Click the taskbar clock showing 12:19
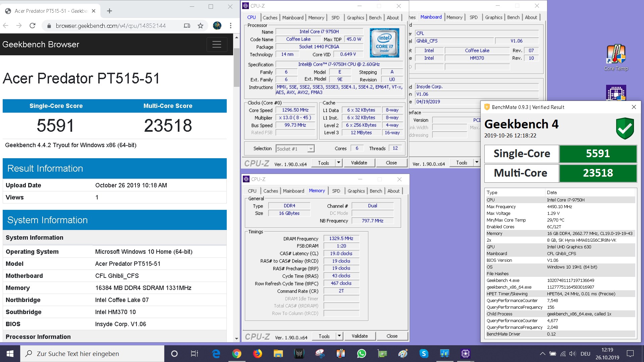644x362 pixels. pyautogui.click(x=607, y=354)
